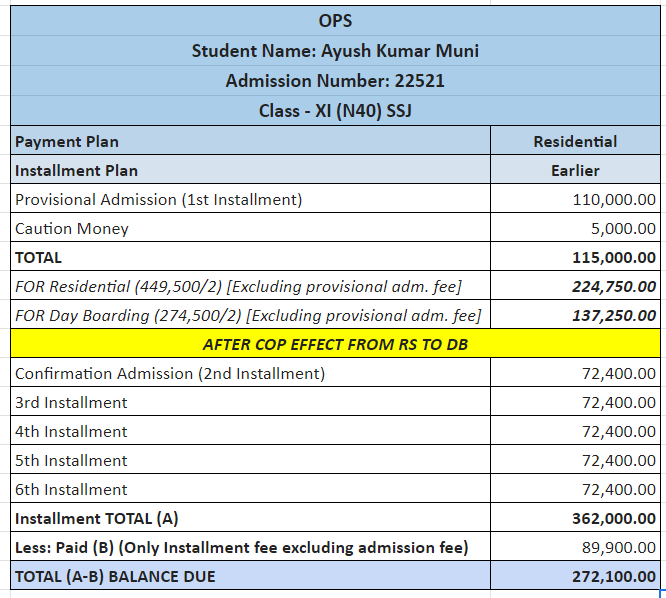This screenshot has width=666, height=598.
Task: Select the 5,000.00 caution money value
Action: 575,228
